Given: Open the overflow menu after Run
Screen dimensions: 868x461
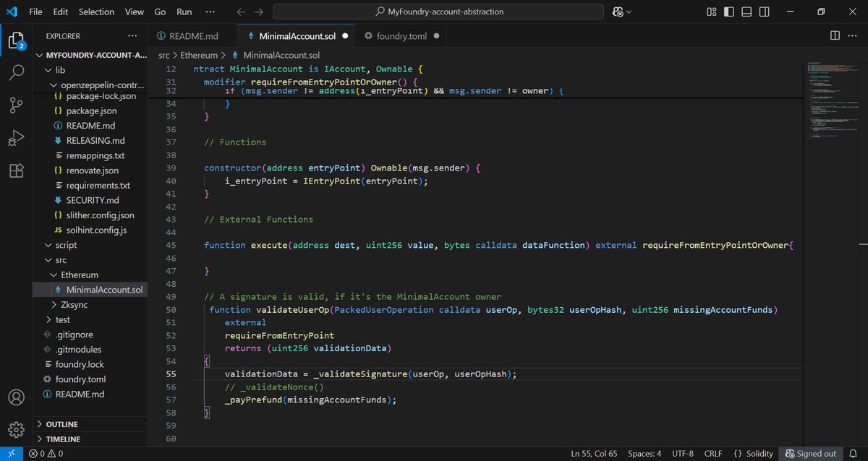Looking at the screenshot, I should [210, 12].
